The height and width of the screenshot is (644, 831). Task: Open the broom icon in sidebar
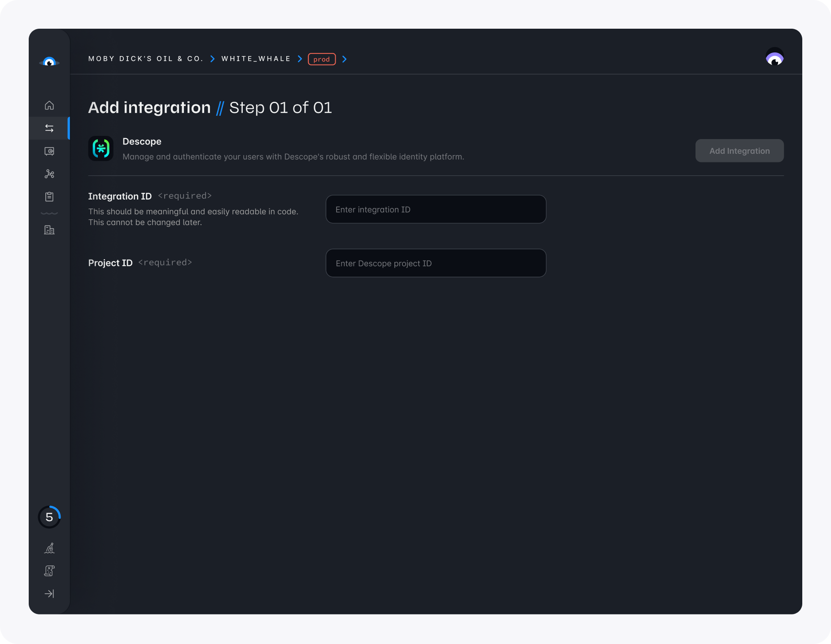click(x=49, y=548)
